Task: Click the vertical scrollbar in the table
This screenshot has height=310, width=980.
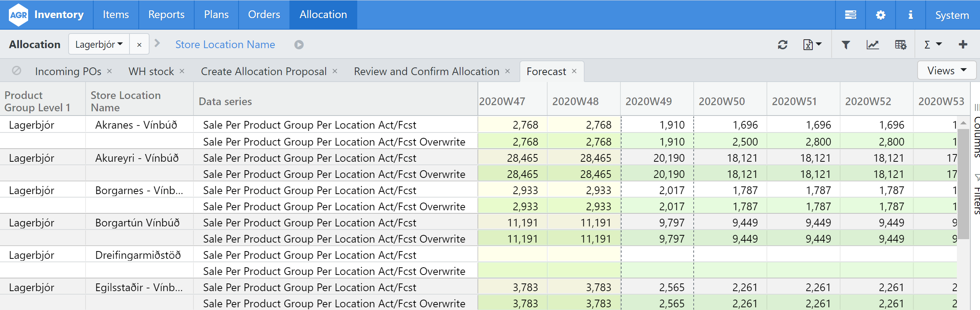Action: pyautogui.click(x=963, y=185)
